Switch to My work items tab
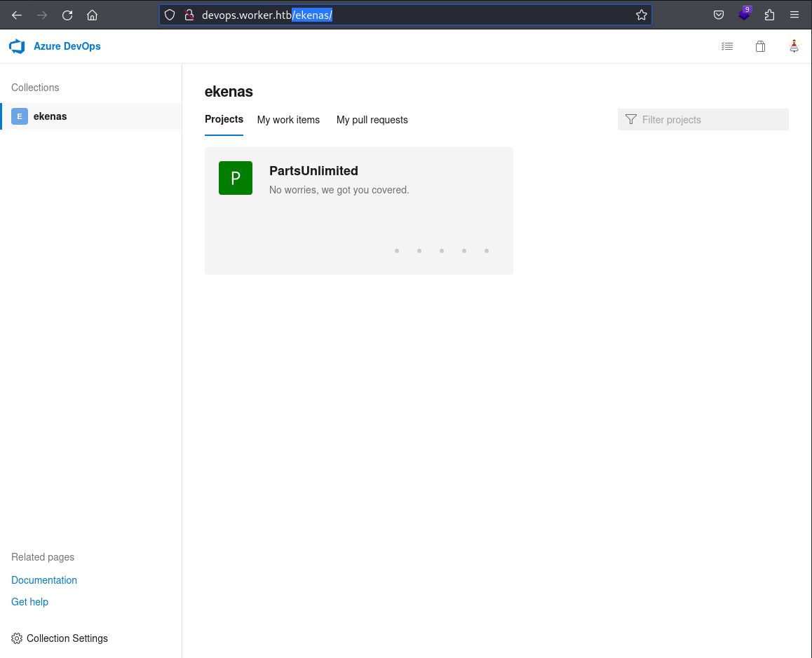 click(288, 120)
